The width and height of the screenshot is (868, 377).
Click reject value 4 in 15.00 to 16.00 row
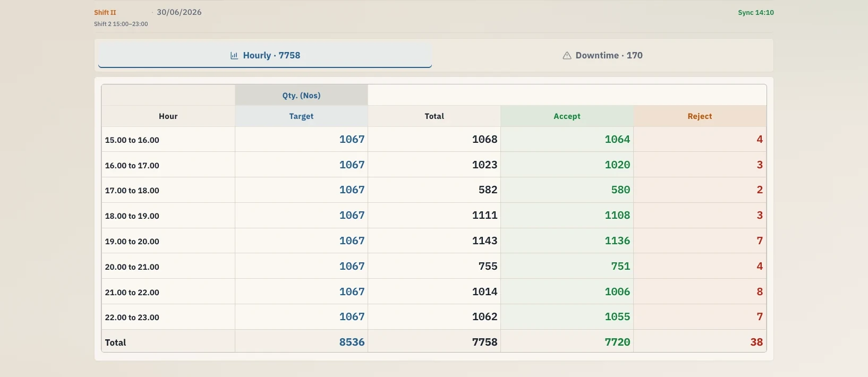[760, 139]
